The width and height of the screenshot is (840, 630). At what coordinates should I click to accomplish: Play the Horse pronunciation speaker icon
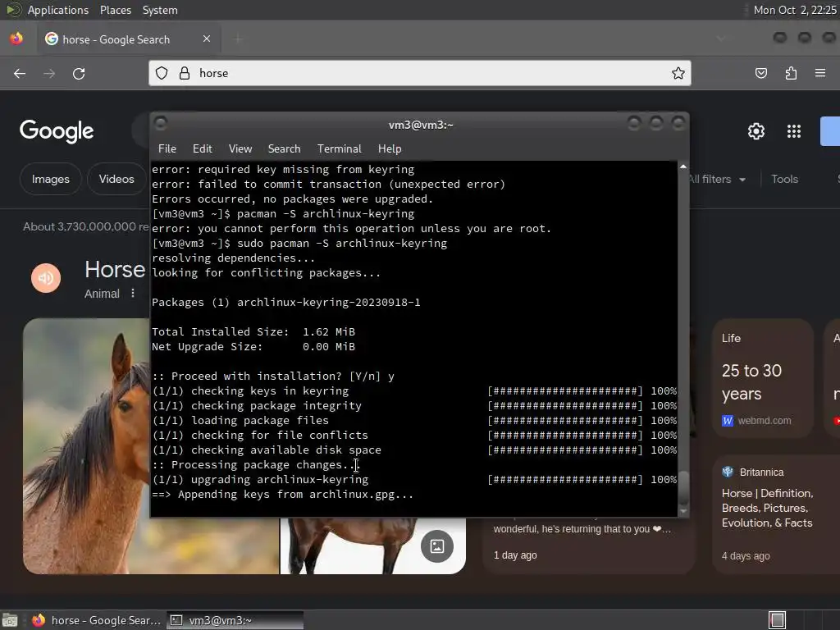tap(46, 278)
